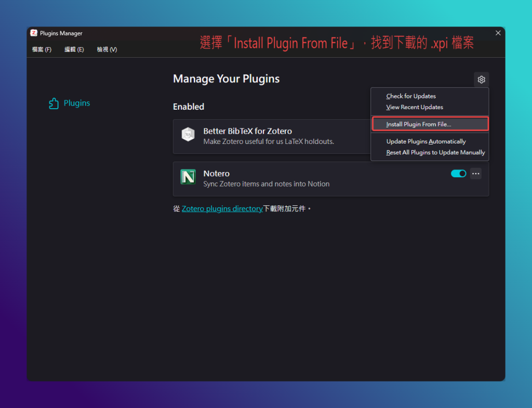This screenshot has width=532, height=408.
Task: Click the Better BibTeX plugin icon
Action: tap(188, 135)
